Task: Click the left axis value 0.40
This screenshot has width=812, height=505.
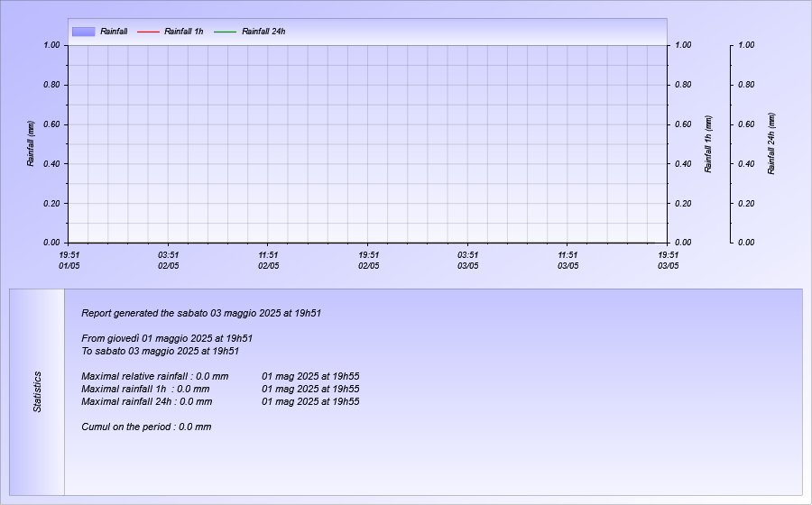Action: click(x=51, y=163)
